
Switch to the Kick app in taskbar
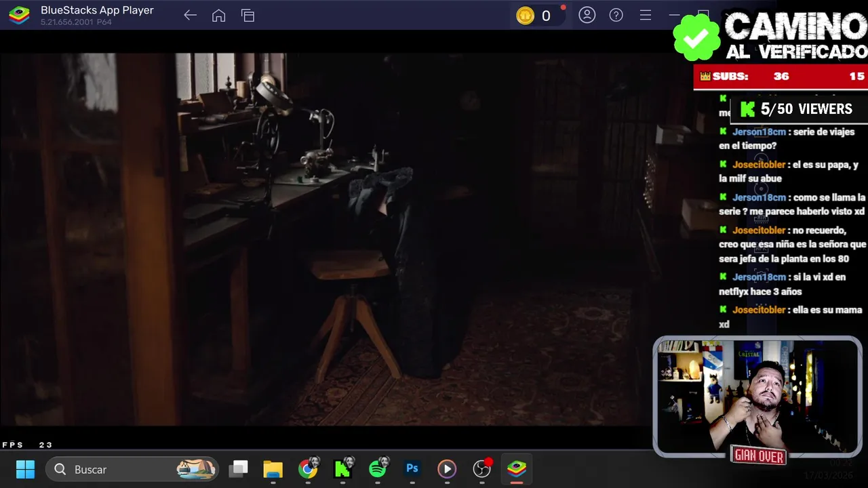tap(344, 468)
